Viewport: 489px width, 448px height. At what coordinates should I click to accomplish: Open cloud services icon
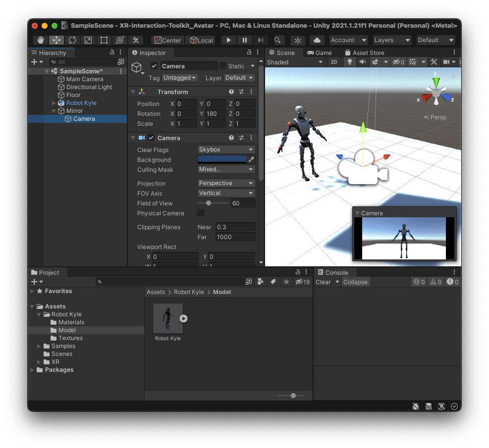click(317, 40)
